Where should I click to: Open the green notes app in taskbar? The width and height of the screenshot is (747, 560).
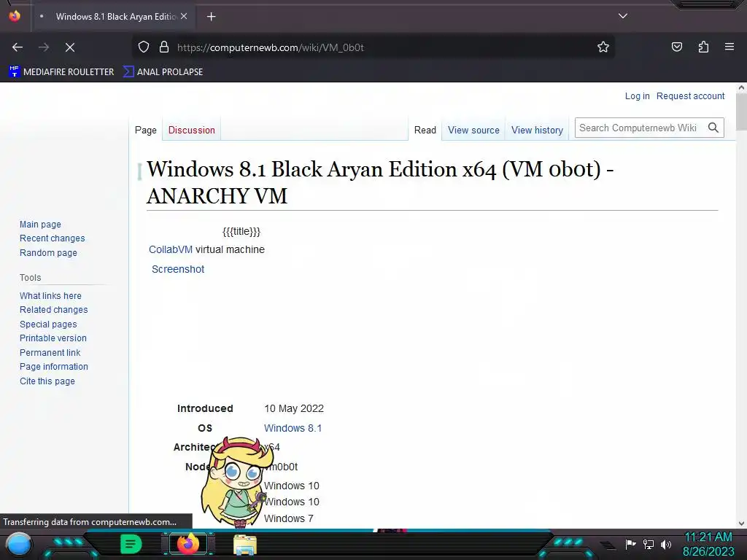[131, 544]
